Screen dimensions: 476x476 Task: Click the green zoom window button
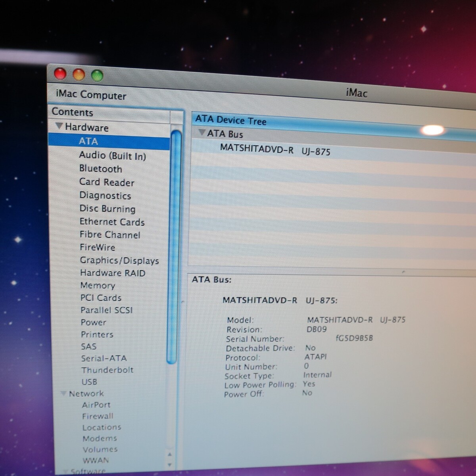(x=97, y=75)
